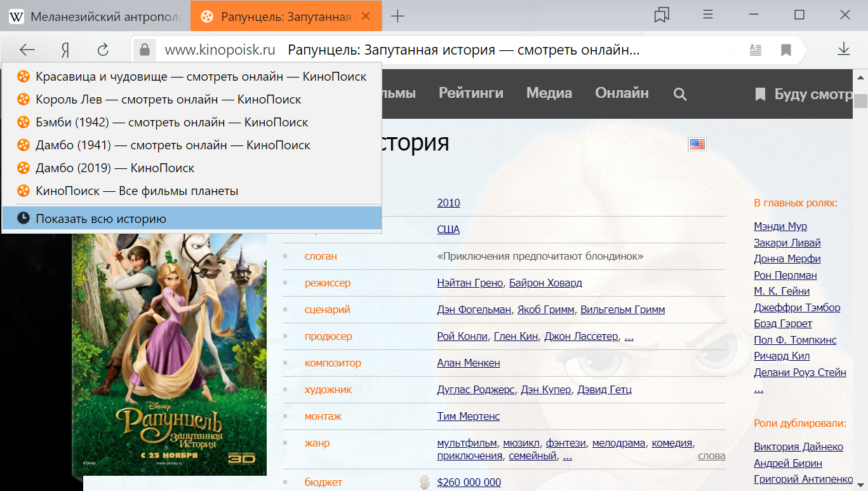Click the Рапунцель movie poster
This screenshot has width=868, height=491.
[x=170, y=354]
